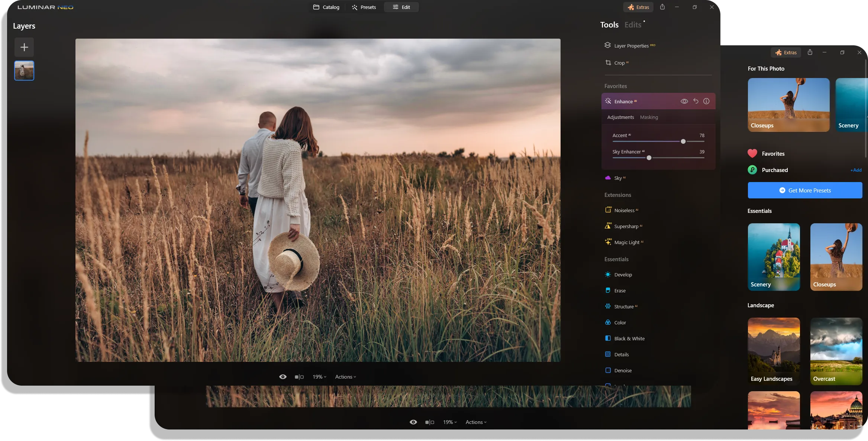
Task: Switch to the Presets tab
Action: [x=364, y=7]
